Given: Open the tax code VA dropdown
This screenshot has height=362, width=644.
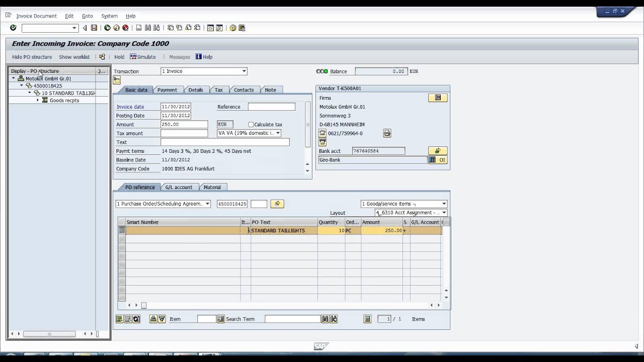Looking at the screenshot, I should coord(278,133).
